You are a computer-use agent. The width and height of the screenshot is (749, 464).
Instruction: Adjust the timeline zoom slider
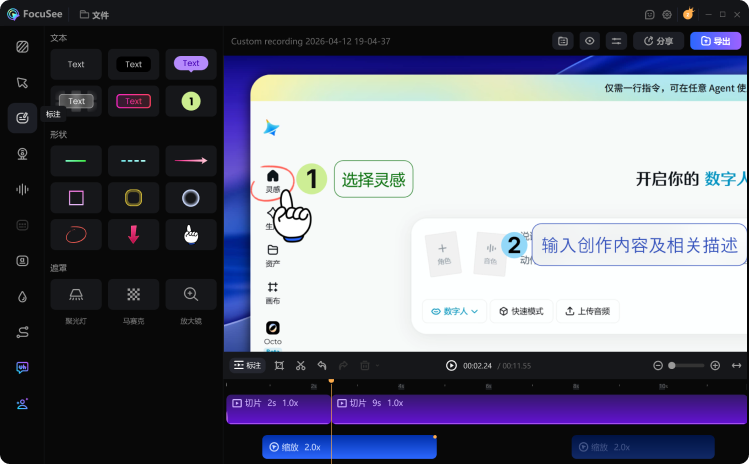(686, 366)
